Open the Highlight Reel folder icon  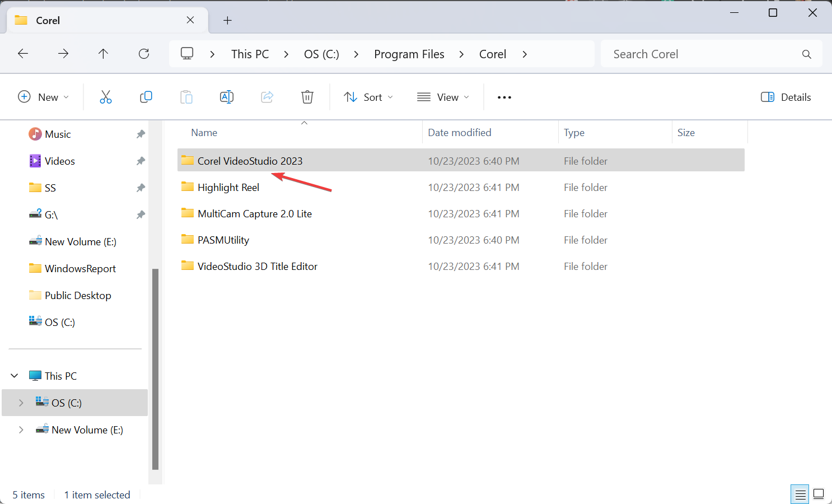188,187
